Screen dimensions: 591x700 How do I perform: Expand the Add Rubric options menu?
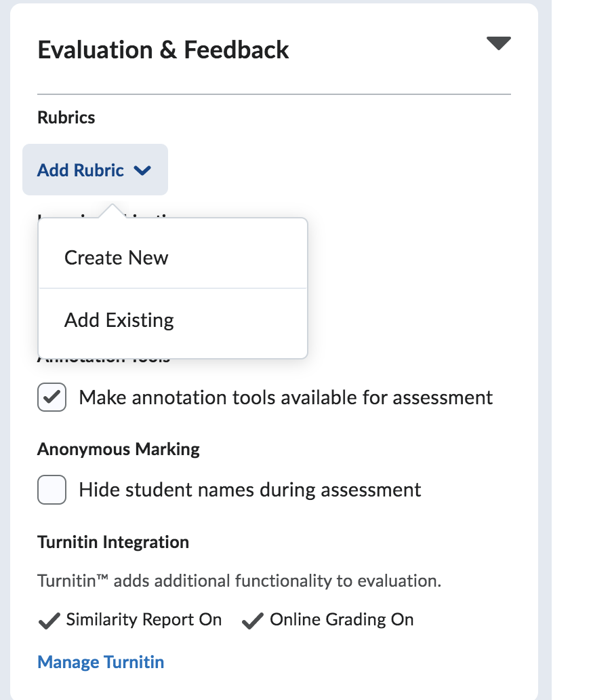(x=95, y=170)
